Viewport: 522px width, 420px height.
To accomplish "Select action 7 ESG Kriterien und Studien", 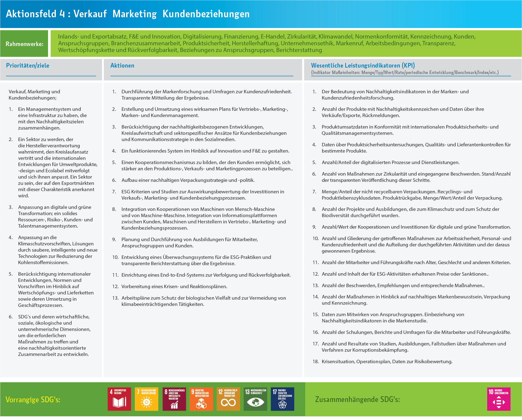I will pos(198,195).
